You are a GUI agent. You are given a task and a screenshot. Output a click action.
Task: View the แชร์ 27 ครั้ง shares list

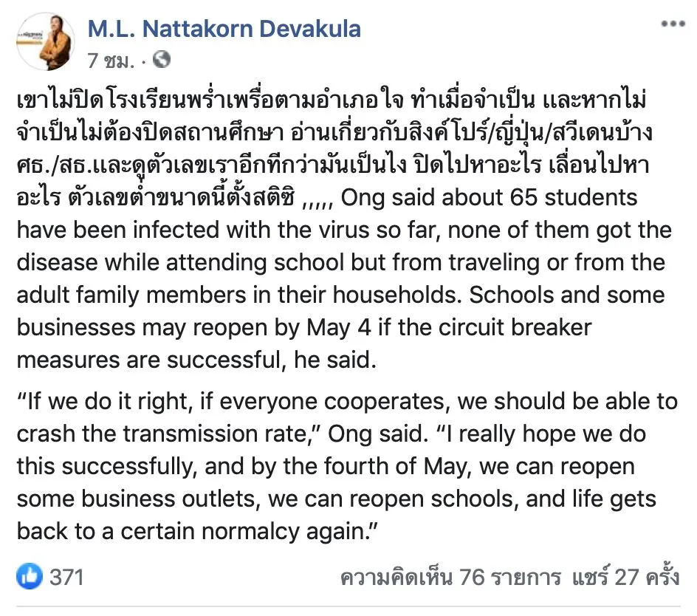pos(625,577)
